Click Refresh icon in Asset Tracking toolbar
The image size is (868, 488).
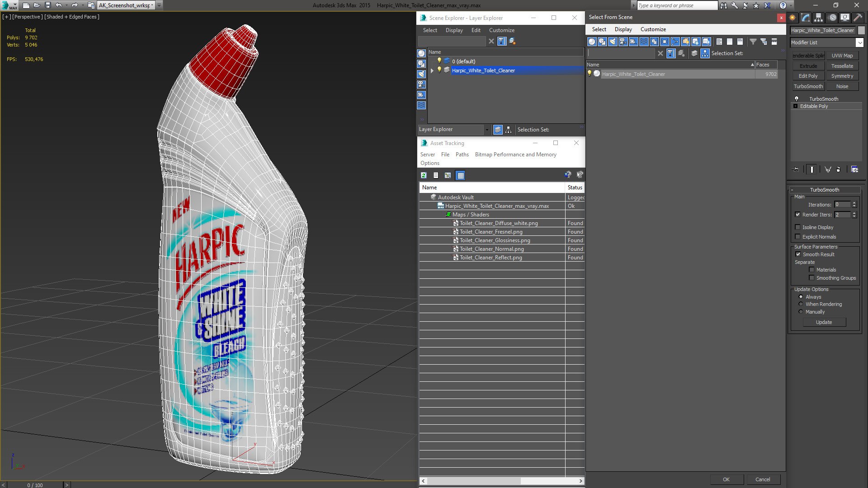pyautogui.click(x=424, y=175)
